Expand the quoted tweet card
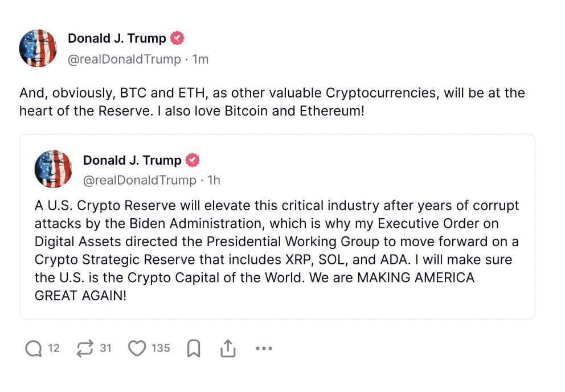The height and width of the screenshot is (392, 565). click(x=282, y=225)
